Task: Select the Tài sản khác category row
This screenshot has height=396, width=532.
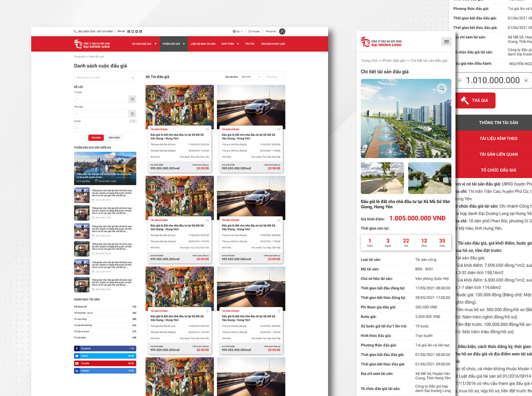Action: [105, 338]
